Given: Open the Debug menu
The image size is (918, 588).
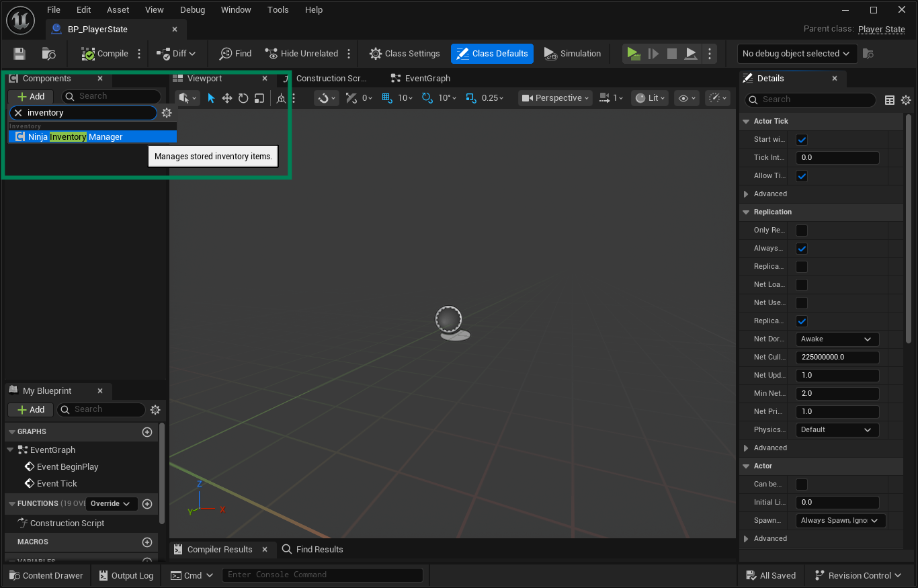Looking at the screenshot, I should (x=192, y=9).
